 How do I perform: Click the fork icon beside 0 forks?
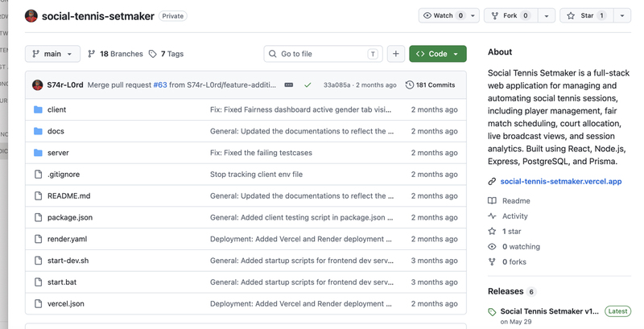(492, 261)
